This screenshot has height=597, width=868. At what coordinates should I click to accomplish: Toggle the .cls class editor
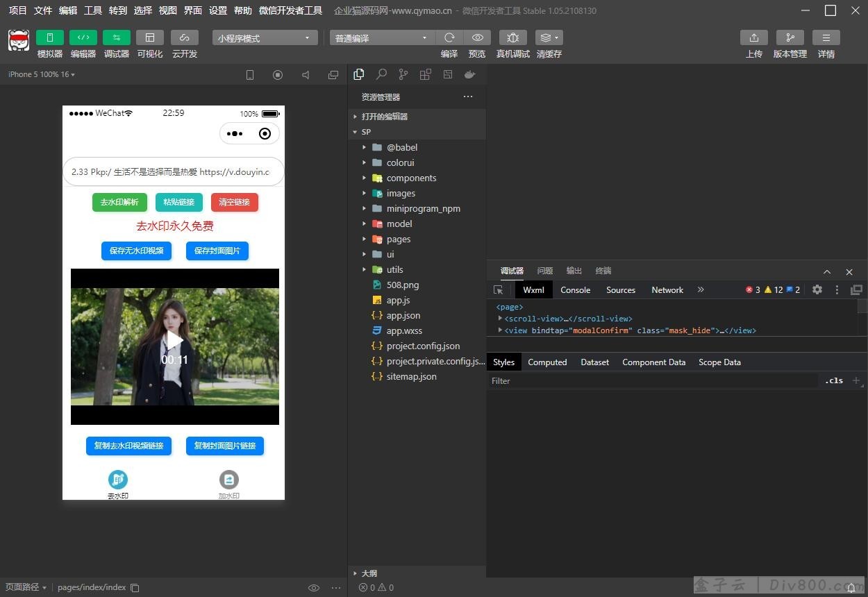click(x=834, y=380)
